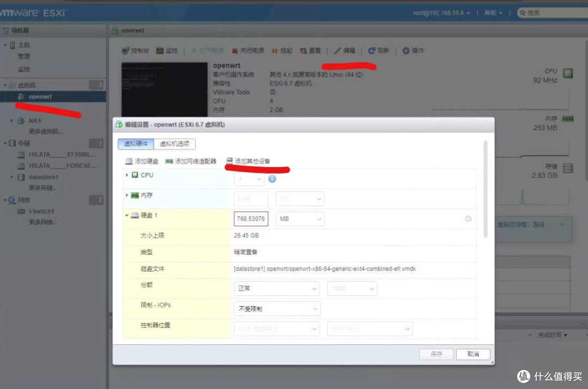Click the 保存 save button
Image resolution: width=588 pixels, height=389 pixels.
click(436, 354)
